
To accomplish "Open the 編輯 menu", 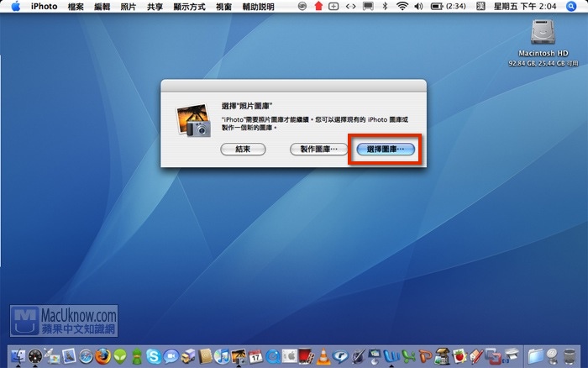I will tap(102, 7).
